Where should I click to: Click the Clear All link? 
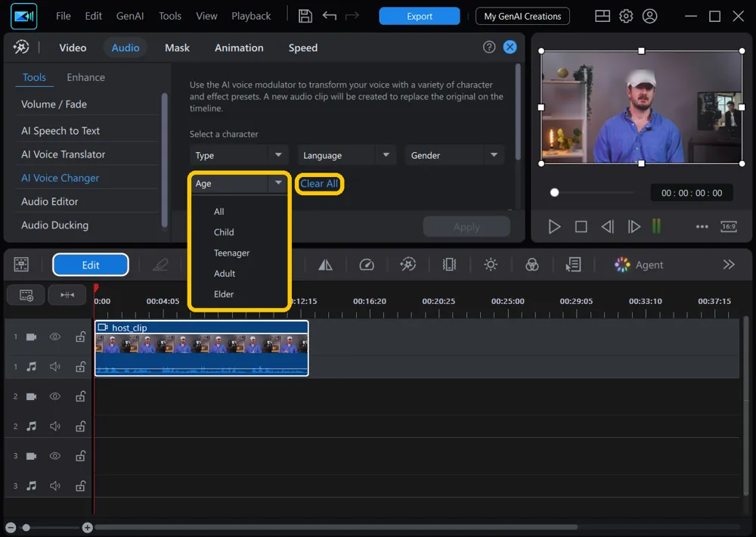pos(319,183)
